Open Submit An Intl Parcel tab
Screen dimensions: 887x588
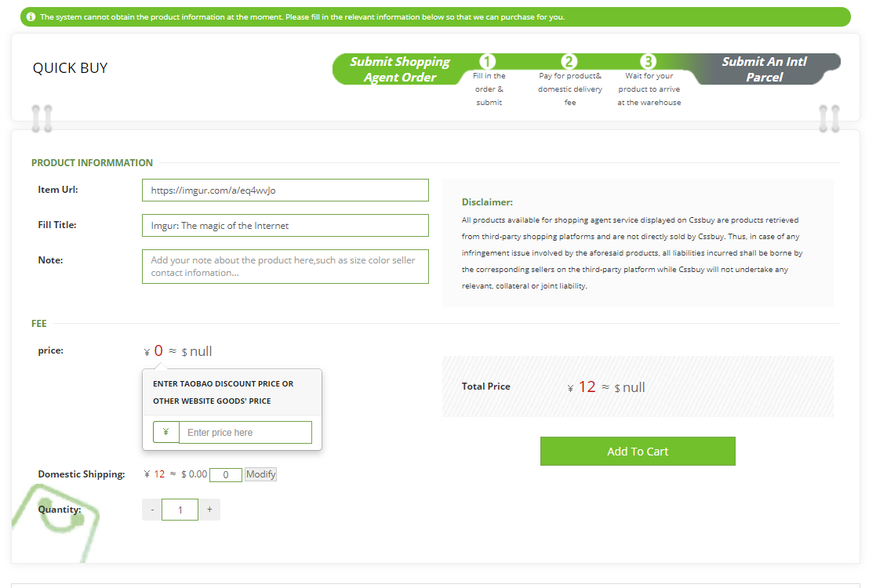coord(764,69)
